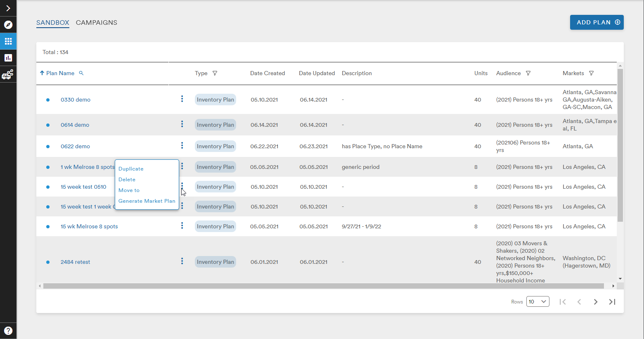The width and height of the screenshot is (644, 339).
Task: Choose Move to from the context menu
Action: (129, 190)
